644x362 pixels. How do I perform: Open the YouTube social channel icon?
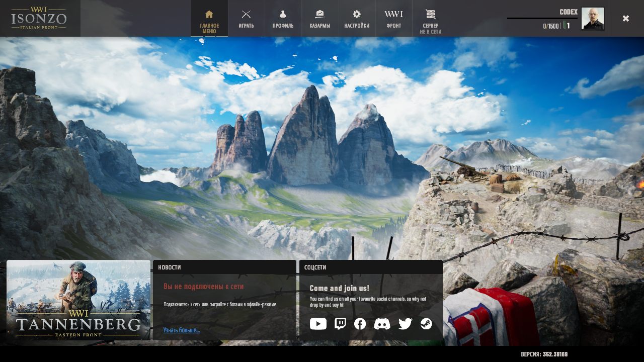tap(318, 324)
